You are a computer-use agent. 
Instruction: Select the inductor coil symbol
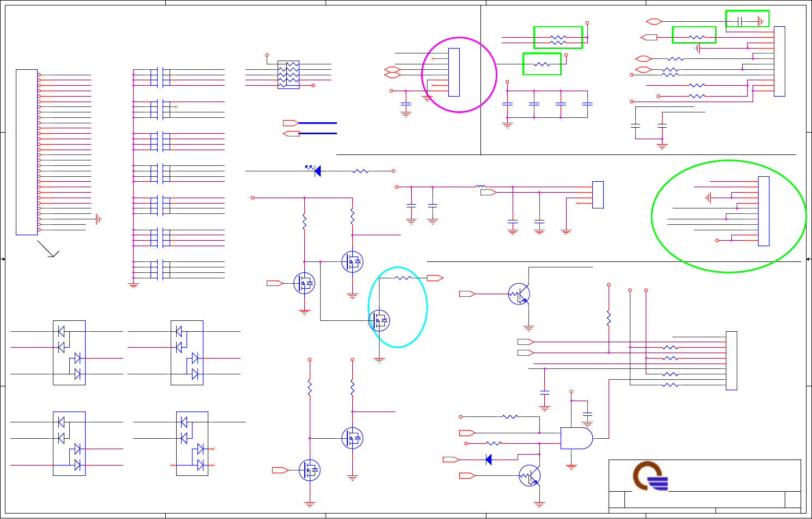[x=480, y=187]
